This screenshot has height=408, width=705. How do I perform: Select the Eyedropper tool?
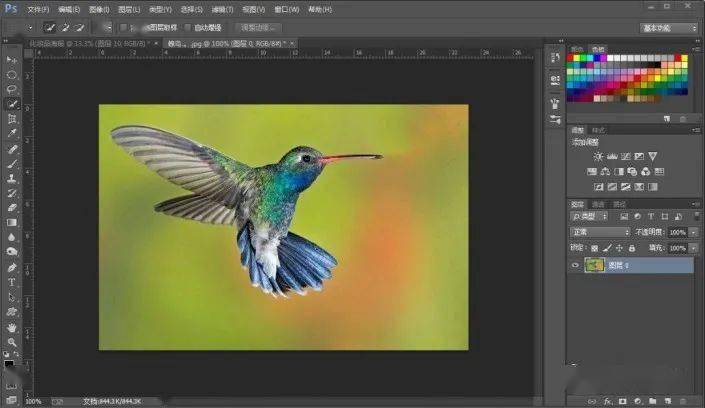click(12, 133)
